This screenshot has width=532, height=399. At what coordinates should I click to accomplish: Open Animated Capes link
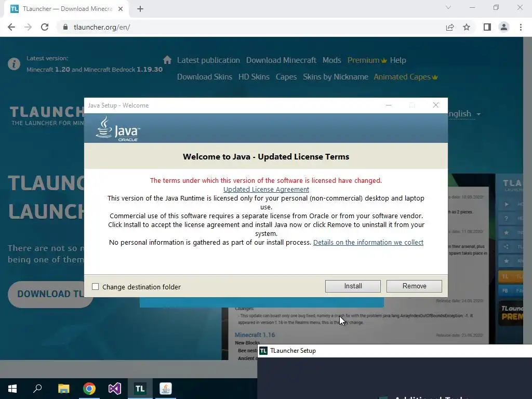[x=405, y=77]
